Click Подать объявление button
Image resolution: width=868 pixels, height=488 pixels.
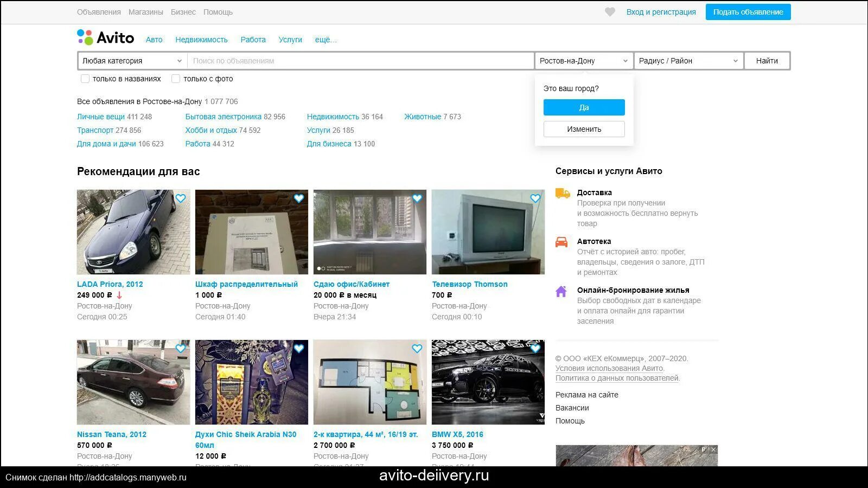[748, 12]
